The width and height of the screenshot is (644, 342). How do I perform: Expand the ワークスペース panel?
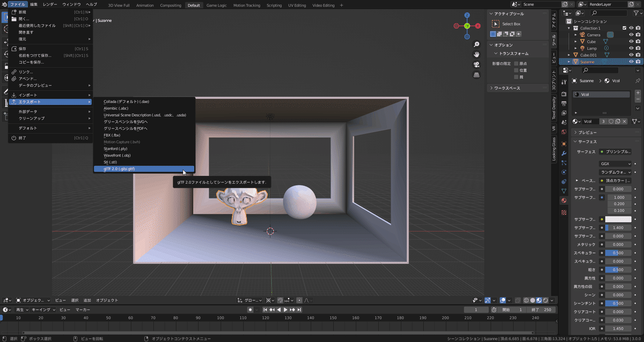[x=518, y=88]
